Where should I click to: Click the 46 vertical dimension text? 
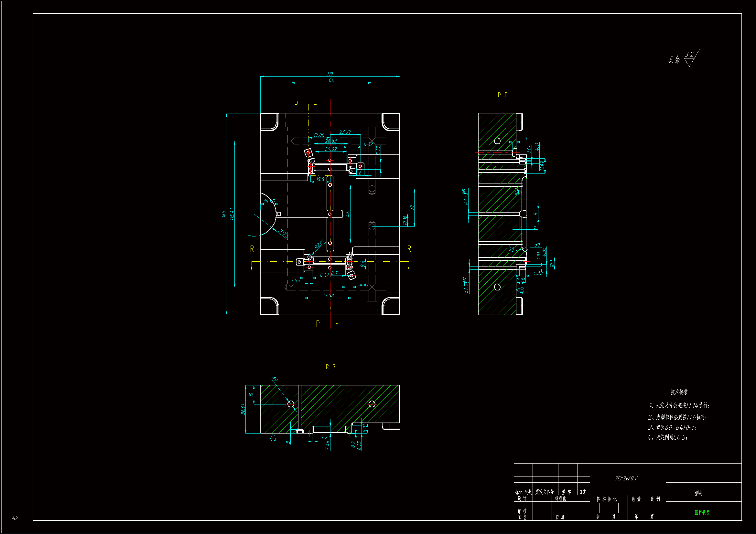pyautogui.click(x=348, y=214)
